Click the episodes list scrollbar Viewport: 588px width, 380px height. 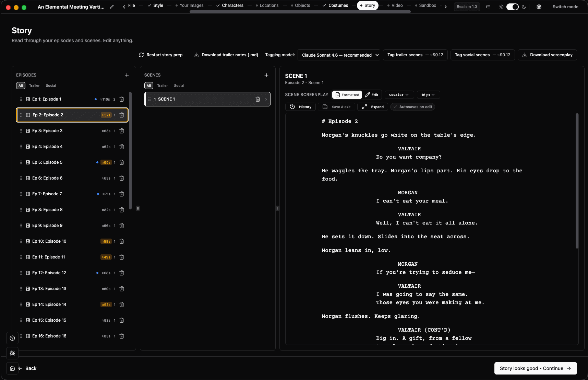coord(130,150)
